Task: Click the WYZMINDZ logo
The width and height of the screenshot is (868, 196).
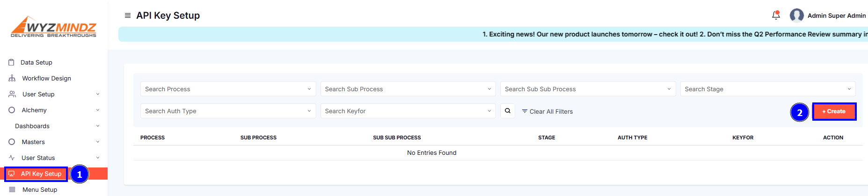Action: pyautogui.click(x=53, y=27)
